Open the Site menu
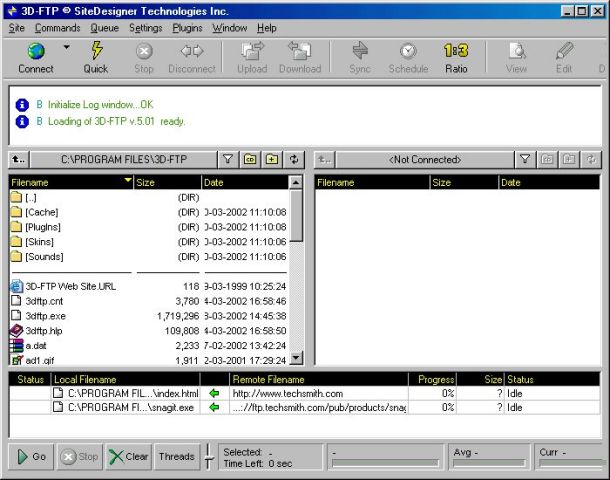This screenshot has width=610, height=480. point(16,28)
